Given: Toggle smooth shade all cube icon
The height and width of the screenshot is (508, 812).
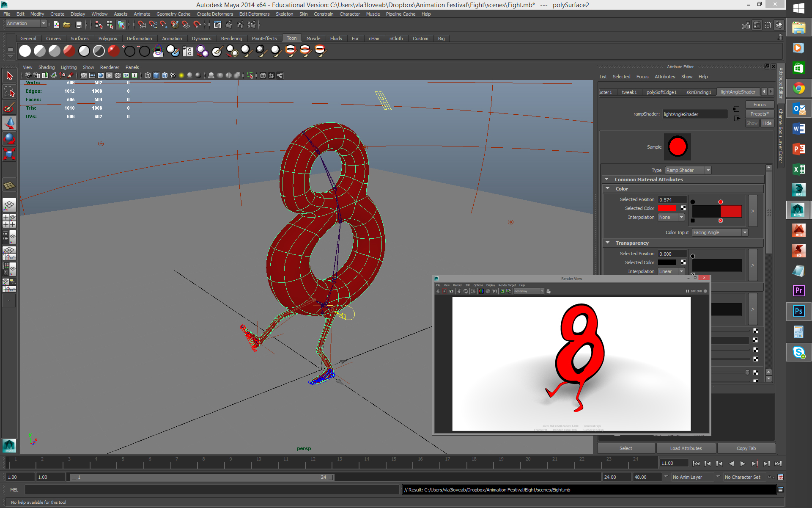Looking at the screenshot, I should coord(156,75).
